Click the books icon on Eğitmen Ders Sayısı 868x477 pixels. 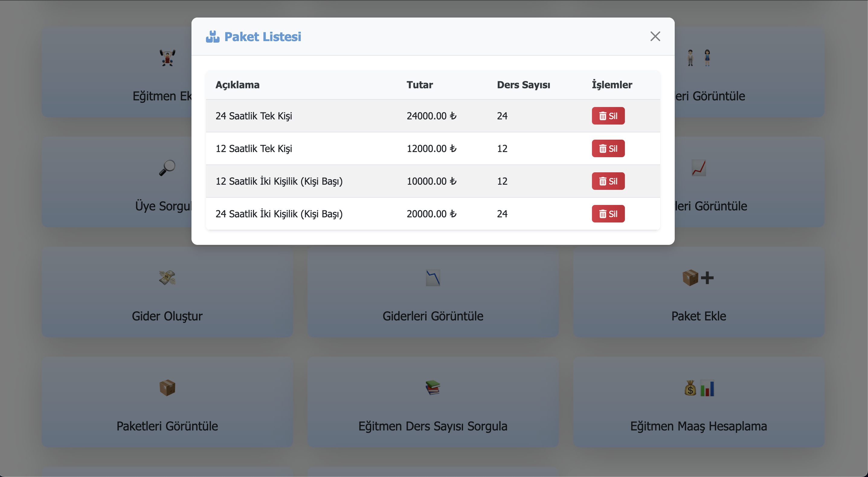(433, 388)
